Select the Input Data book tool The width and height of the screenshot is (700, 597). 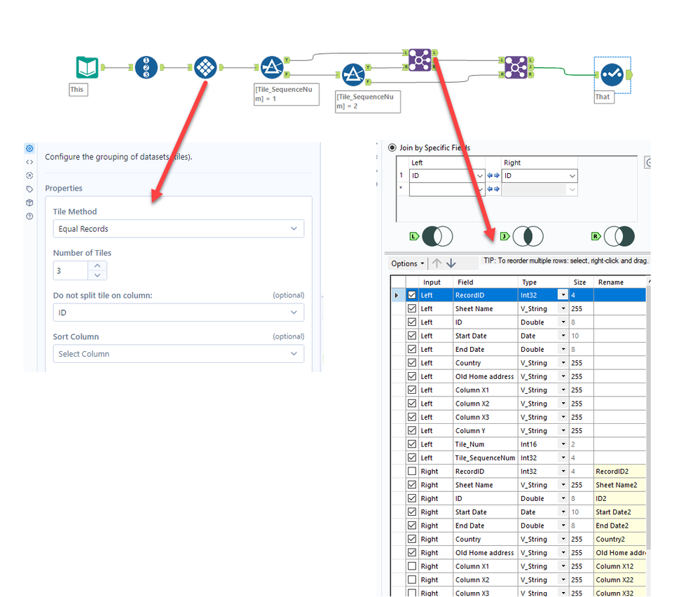(87, 67)
